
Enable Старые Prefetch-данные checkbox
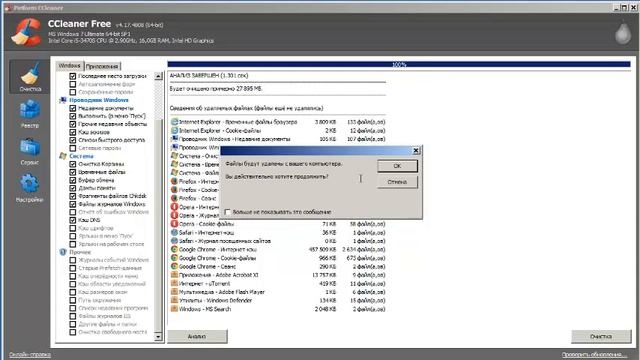point(73,268)
